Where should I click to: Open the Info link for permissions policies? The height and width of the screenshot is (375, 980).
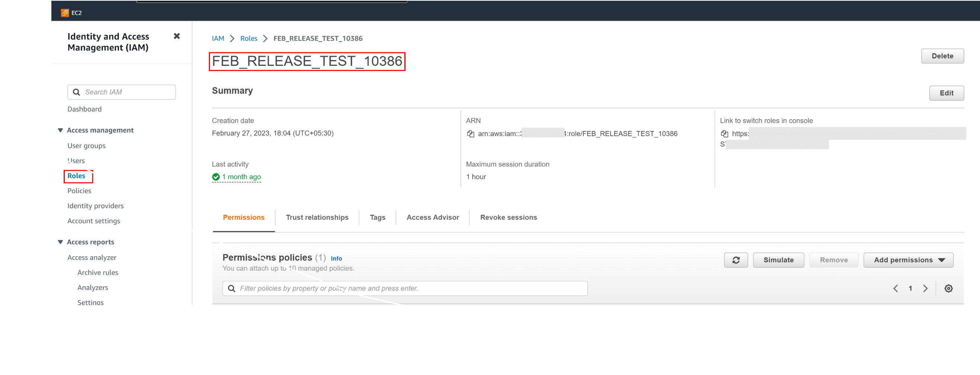(x=336, y=258)
